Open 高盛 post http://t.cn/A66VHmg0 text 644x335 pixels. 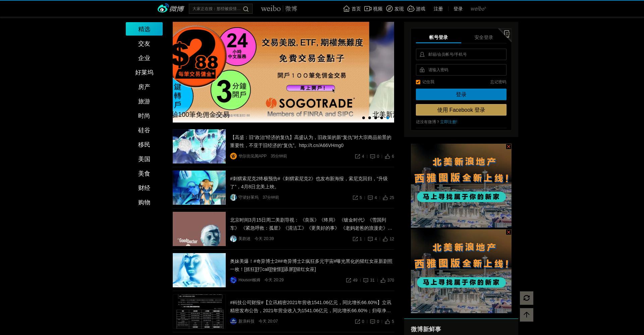[321, 145]
